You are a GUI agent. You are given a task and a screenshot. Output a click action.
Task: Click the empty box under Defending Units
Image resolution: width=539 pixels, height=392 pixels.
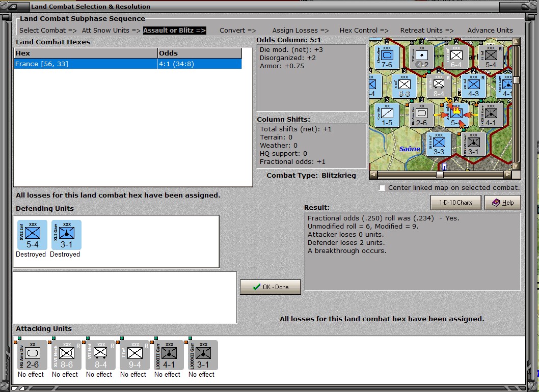125,297
